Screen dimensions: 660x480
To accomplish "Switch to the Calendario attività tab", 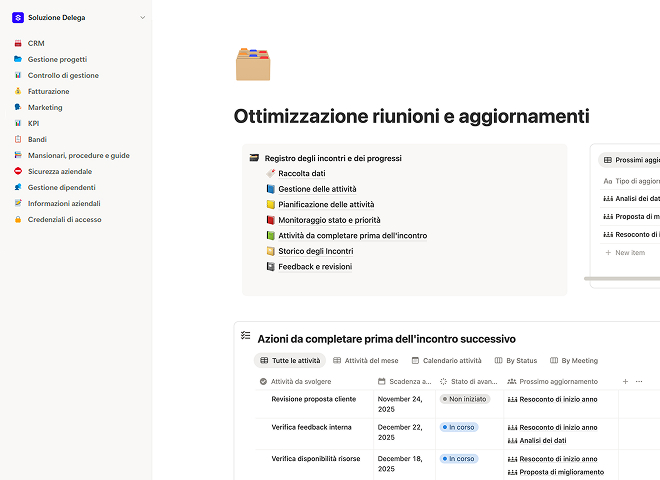I will (x=446, y=360).
